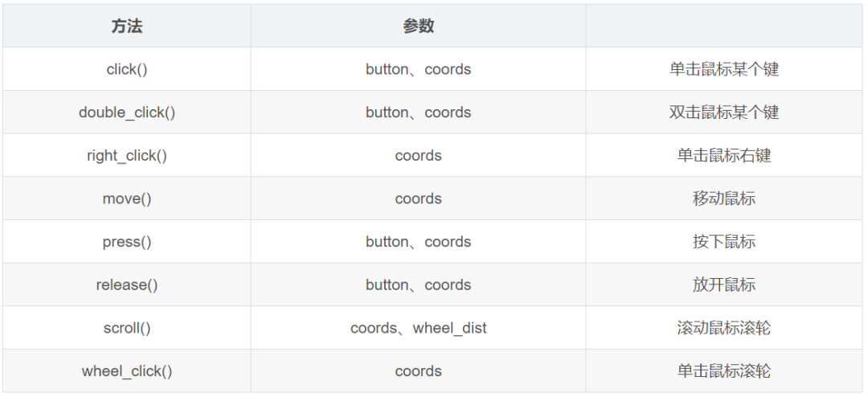Select the click() method cell
The width and height of the screenshot is (868, 397).
pyautogui.click(x=127, y=69)
